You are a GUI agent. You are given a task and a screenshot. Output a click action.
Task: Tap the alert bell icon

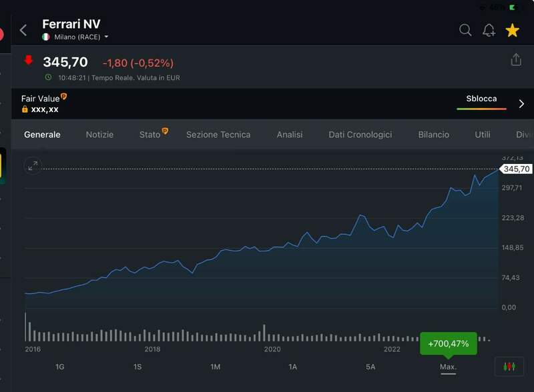click(489, 30)
